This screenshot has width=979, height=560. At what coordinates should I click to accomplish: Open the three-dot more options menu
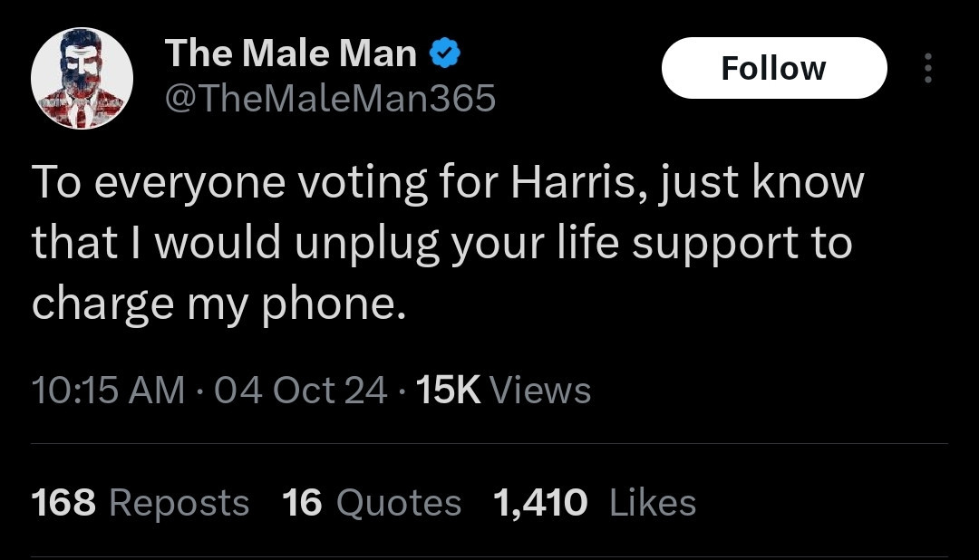click(928, 67)
